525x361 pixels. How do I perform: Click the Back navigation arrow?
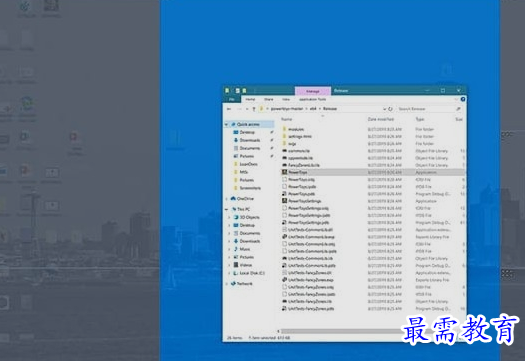(x=229, y=109)
